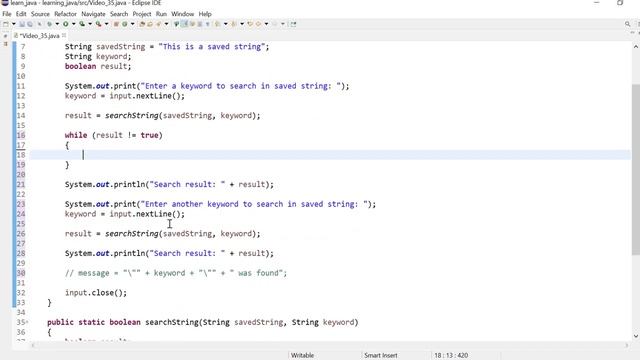Open the Edit menu
The width and height of the screenshot is (640, 360).
point(21,14)
